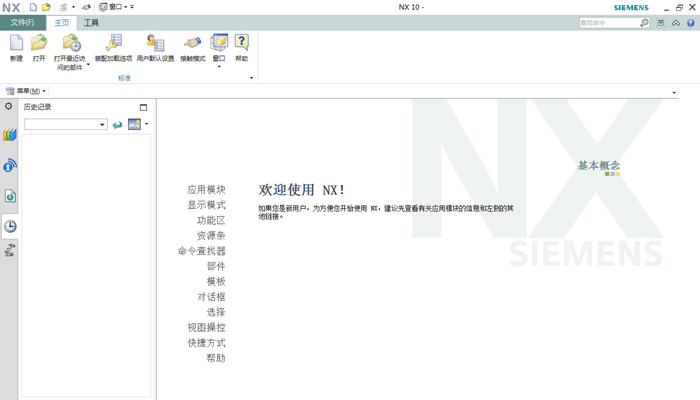Open the Roles resource tab
Screen dimensions: 700x400
[x=10, y=250]
